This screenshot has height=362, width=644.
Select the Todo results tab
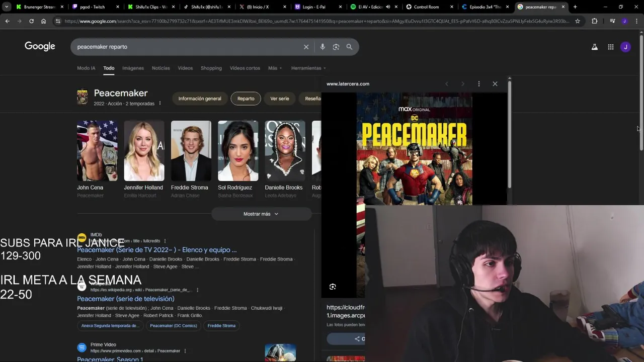(x=109, y=68)
